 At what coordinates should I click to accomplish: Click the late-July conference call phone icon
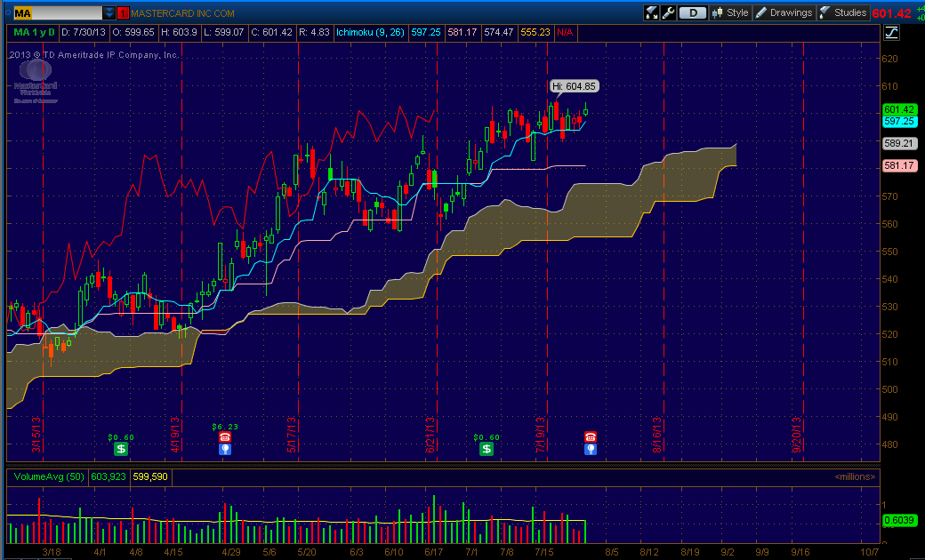point(591,436)
